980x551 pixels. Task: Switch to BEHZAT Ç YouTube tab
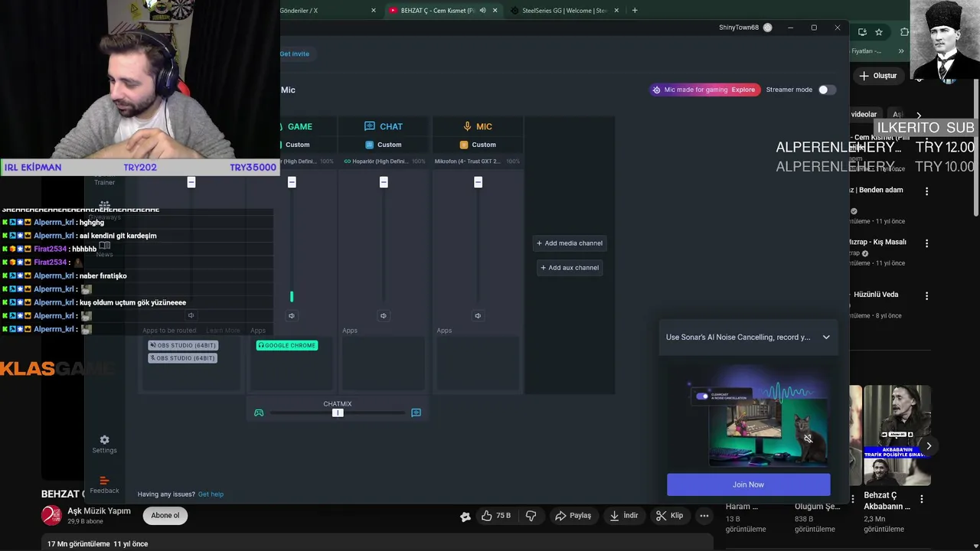(x=442, y=11)
